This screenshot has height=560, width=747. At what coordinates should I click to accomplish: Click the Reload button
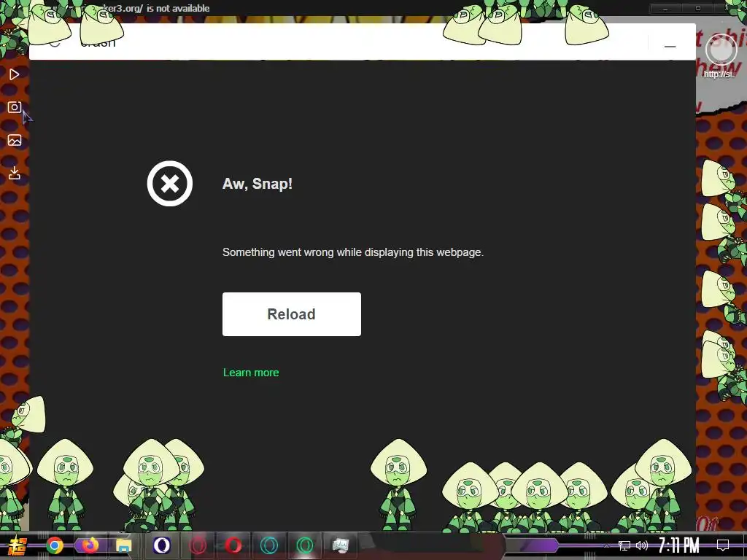[292, 314]
